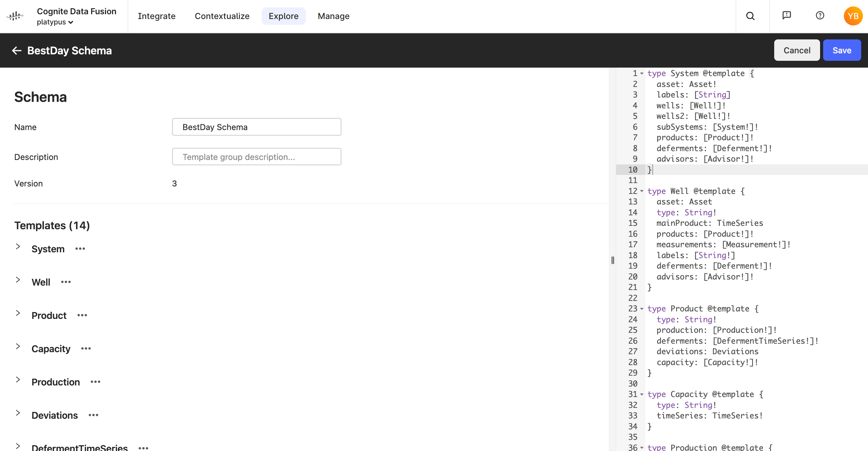Expand the Product template row

pos(18,313)
